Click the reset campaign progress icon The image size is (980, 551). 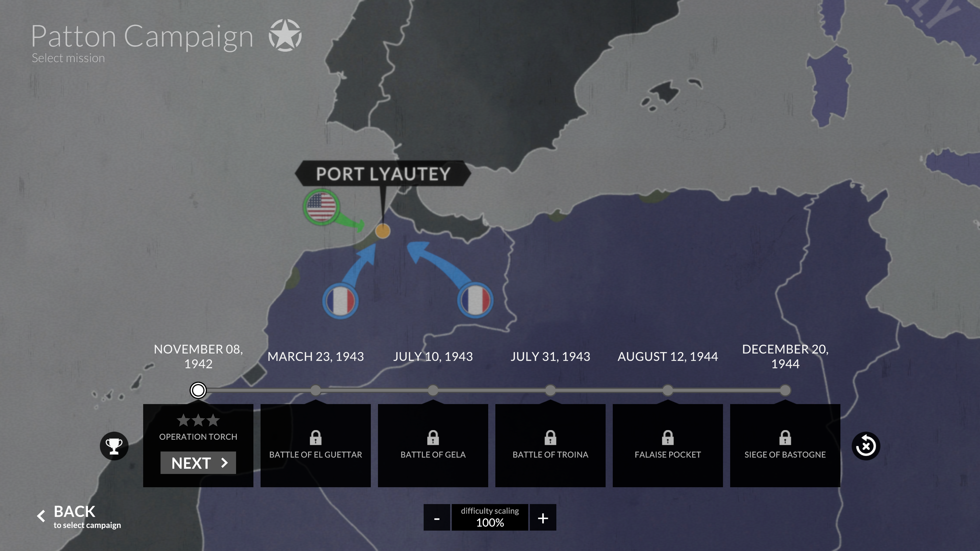click(x=866, y=446)
